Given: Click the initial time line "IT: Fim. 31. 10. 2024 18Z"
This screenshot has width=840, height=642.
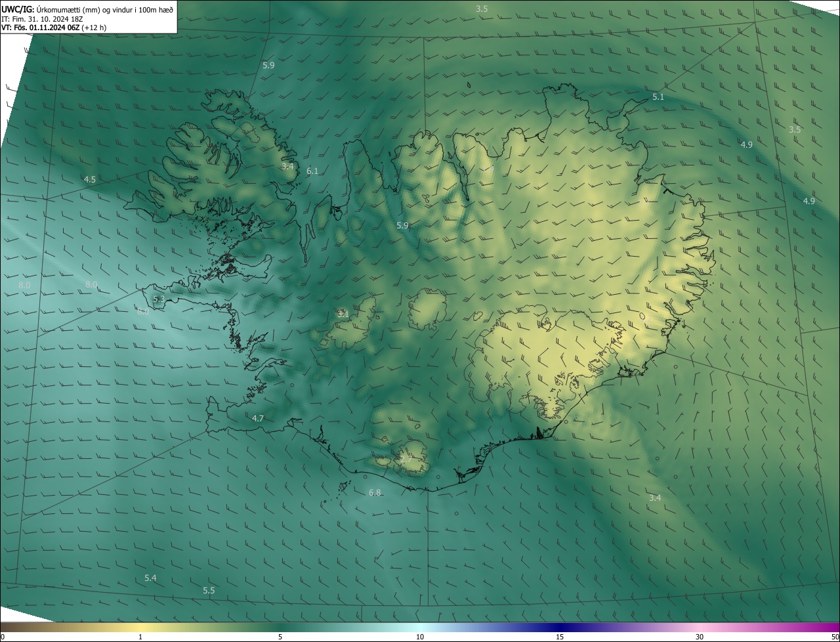Looking at the screenshot, I should tap(42, 18).
